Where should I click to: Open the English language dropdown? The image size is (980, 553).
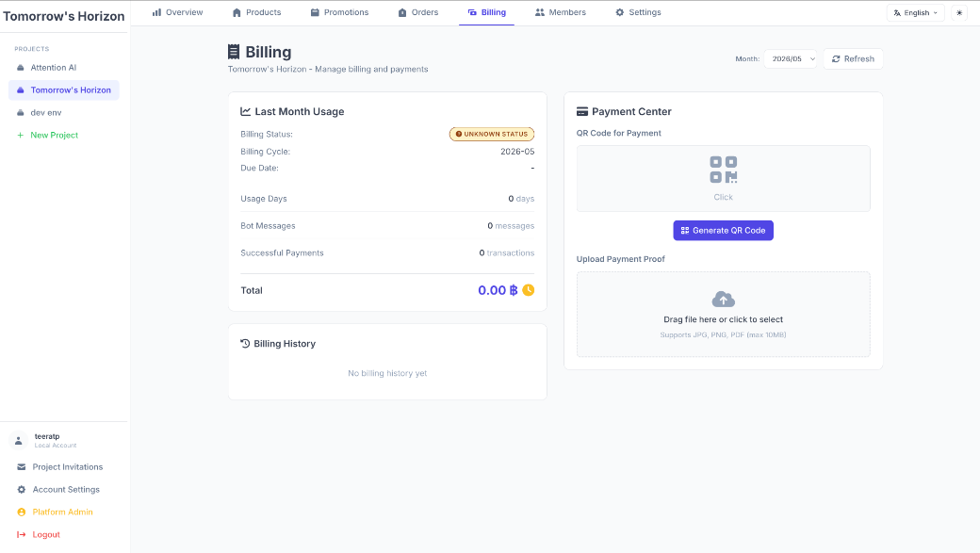pos(915,12)
